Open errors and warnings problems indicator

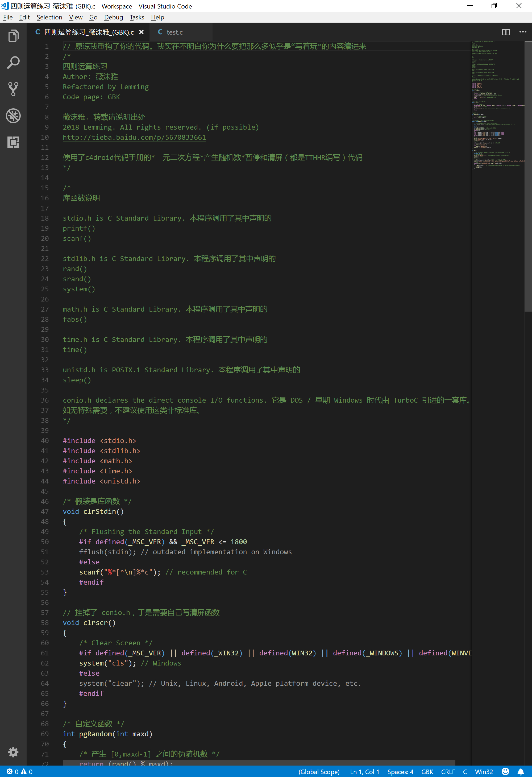tap(19, 772)
